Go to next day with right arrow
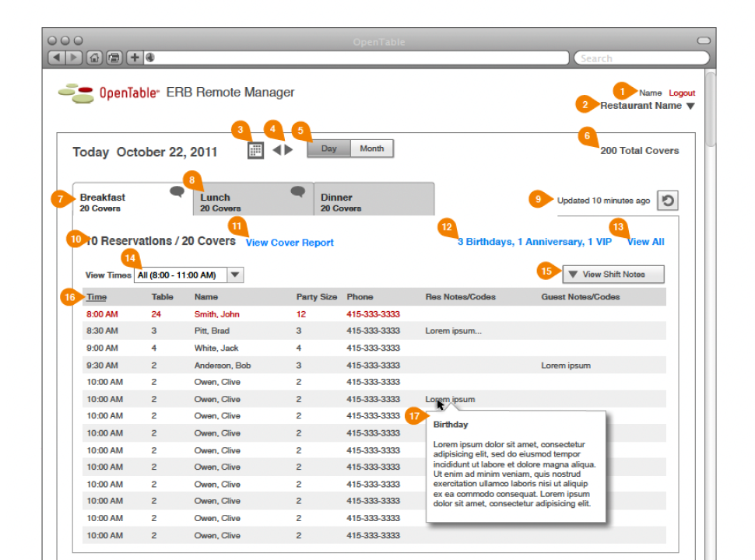The width and height of the screenshot is (755, 560). (290, 150)
